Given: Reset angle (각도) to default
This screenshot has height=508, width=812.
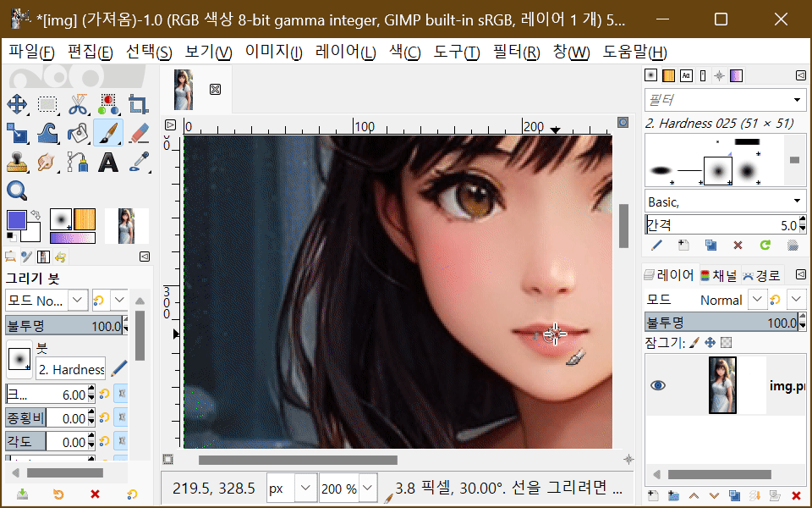Looking at the screenshot, I should (104, 442).
